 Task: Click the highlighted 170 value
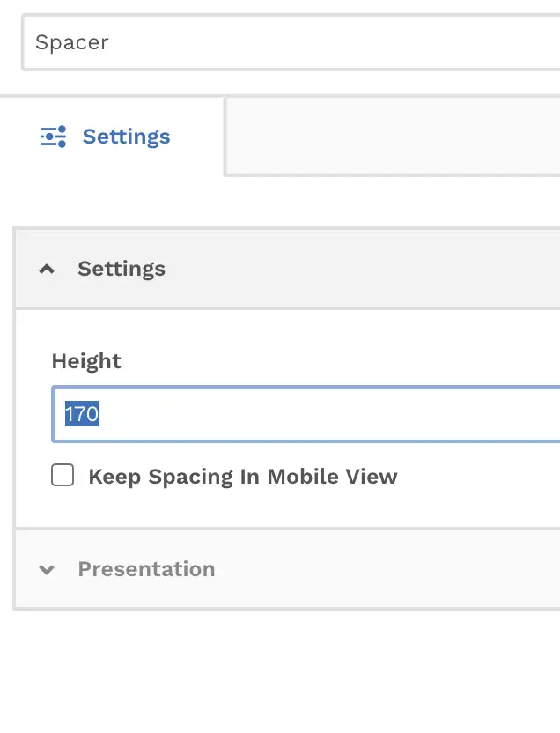[x=82, y=414]
